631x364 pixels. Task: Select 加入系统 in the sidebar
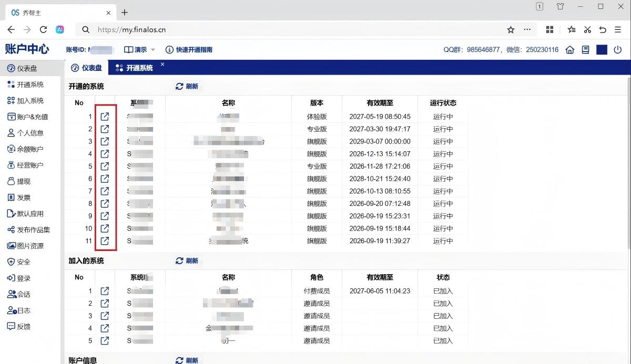(30, 101)
